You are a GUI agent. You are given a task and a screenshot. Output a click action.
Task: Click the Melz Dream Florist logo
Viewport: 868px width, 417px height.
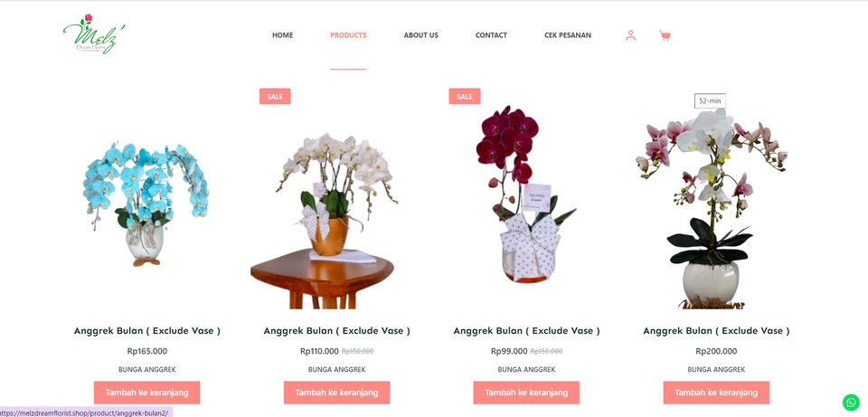[93, 34]
